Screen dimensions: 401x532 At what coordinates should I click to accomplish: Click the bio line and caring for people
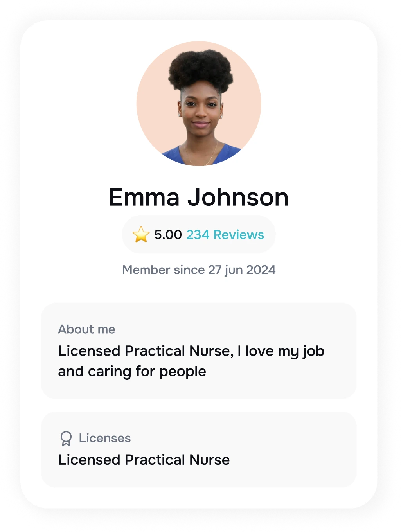coord(132,372)
